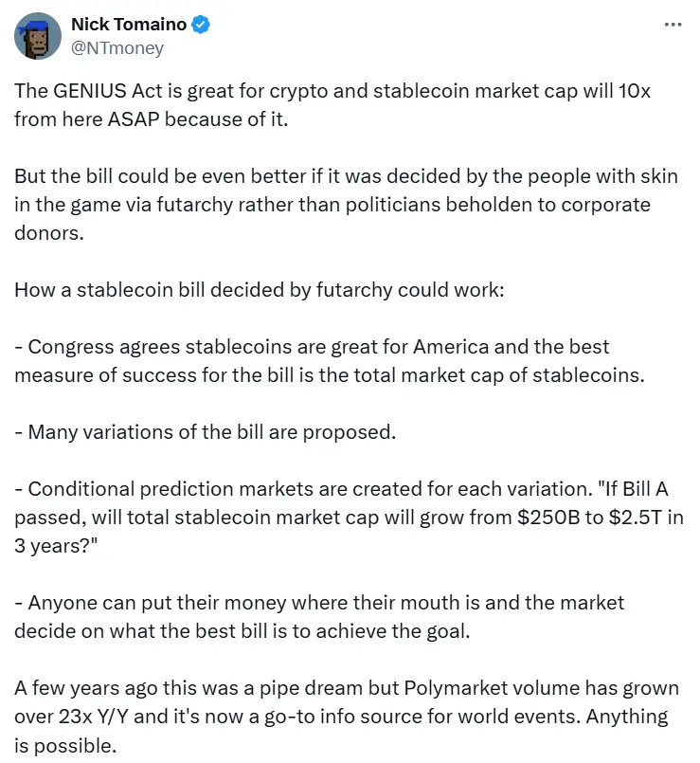This screenshot has height=763, width=700.
Task: Click the @NTmoney handle
Action: click(117, 47)
